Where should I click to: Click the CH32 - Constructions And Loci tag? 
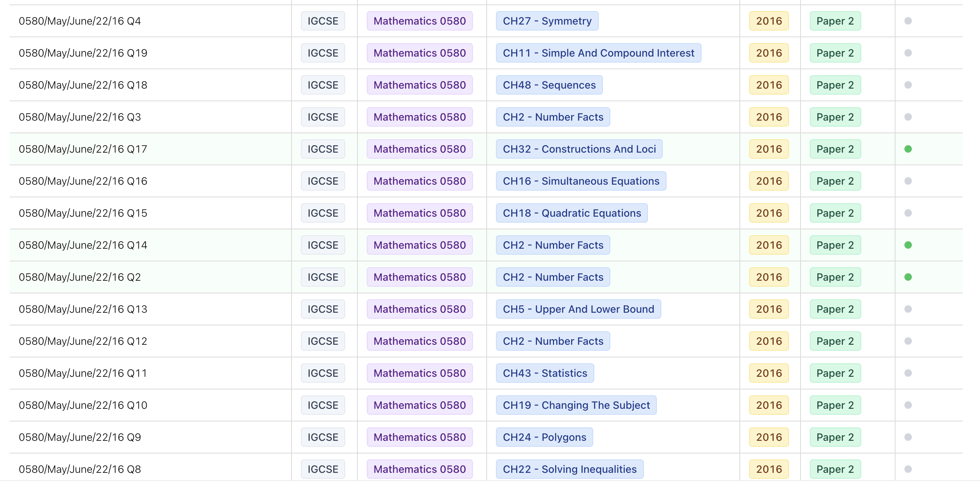579,149
